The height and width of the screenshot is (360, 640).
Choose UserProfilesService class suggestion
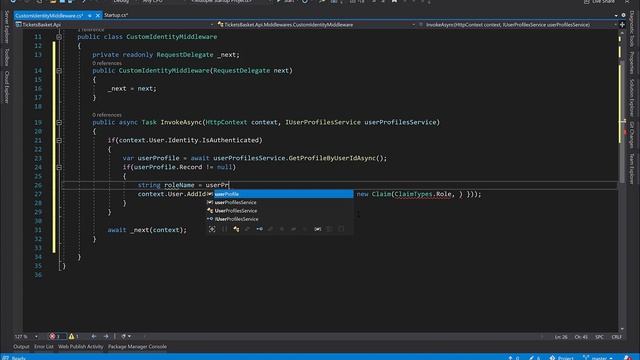280,211
